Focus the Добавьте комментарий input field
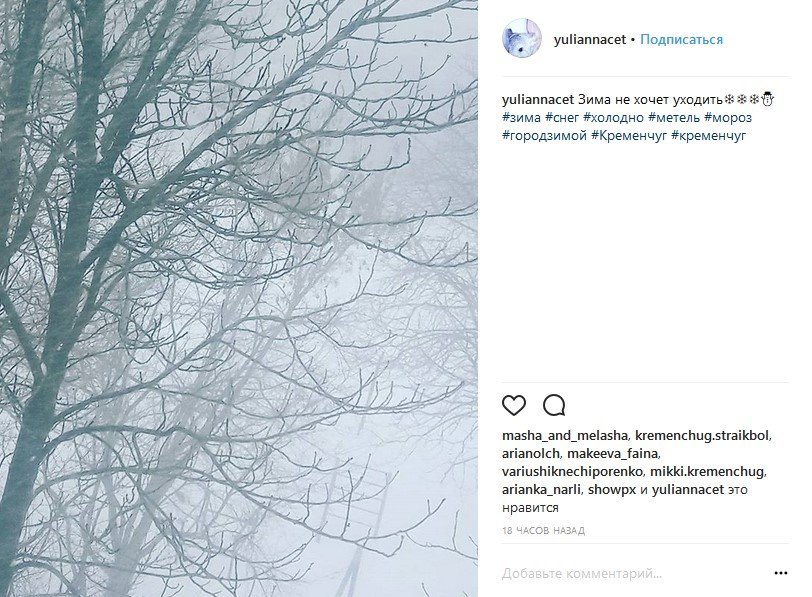 (634, 574)
